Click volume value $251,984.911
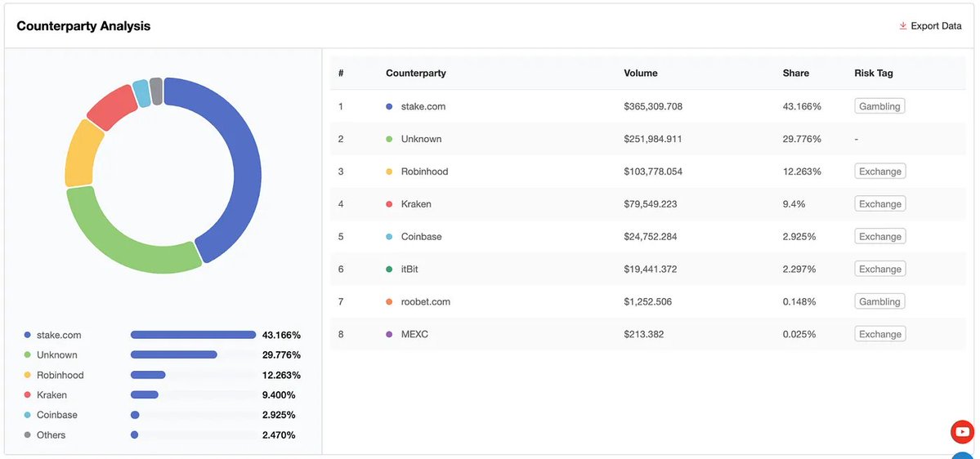This screenshot has width=980, height=459. point(653,140)
